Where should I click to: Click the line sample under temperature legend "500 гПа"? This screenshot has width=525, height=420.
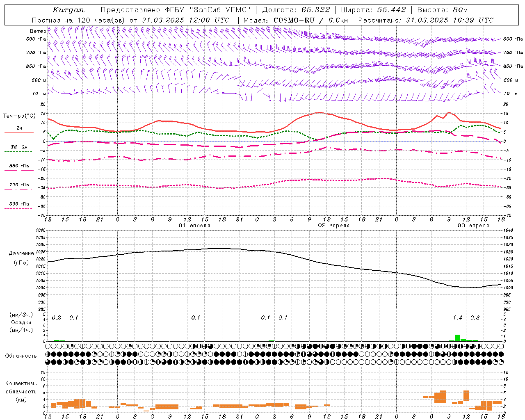(18, 209)
